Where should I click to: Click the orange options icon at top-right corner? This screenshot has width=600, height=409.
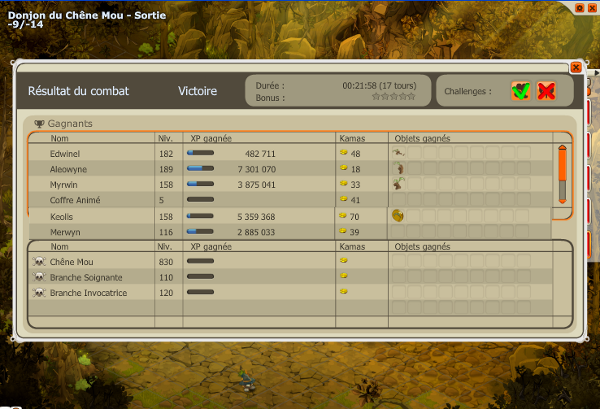[x=580, y=8]
